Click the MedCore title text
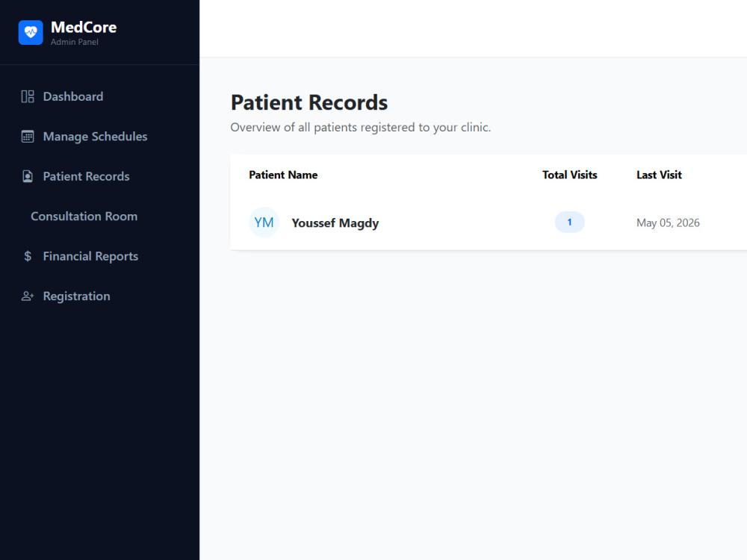This screenshot has height=560, width=747. click(x=84, y=27)
